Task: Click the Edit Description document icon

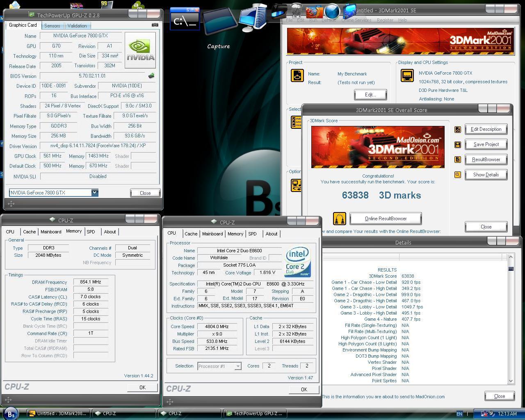Action: (x=458, y=130)
